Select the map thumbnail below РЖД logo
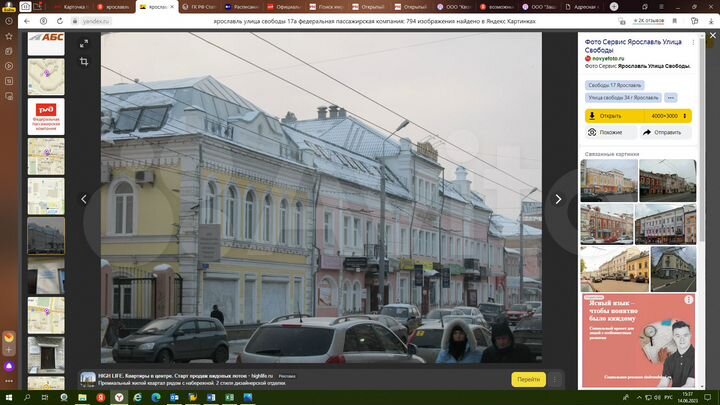720x405 pixels. coord(46,156)
